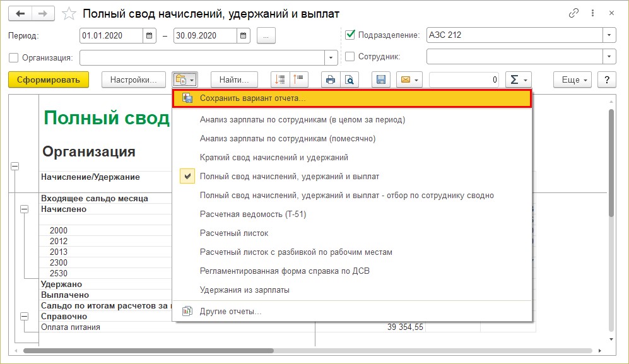Collapse the top-level Организация group
629x364 pixels.
[x=15, y=166]
